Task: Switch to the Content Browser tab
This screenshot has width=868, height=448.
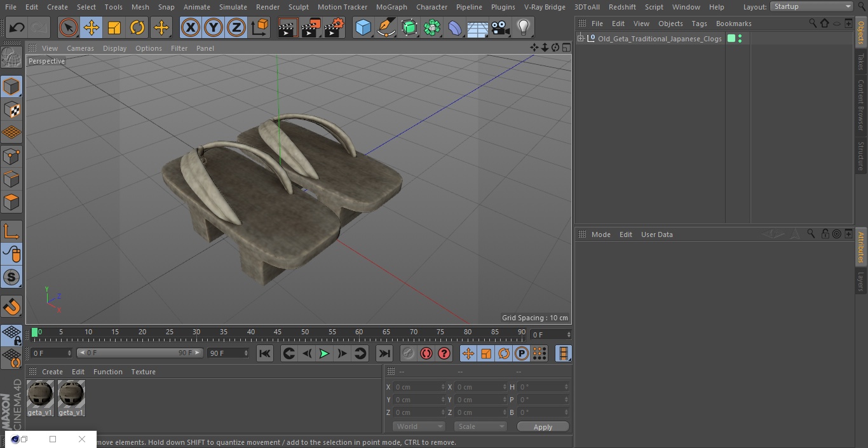Action: [x=861, y=104]
